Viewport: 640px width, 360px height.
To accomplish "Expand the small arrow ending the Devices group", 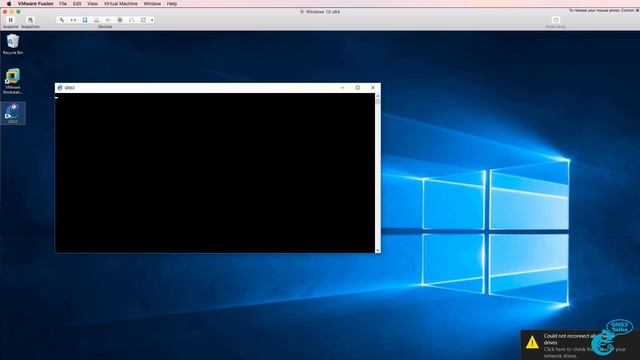I will pyautogui.click(x=152, y=20).
